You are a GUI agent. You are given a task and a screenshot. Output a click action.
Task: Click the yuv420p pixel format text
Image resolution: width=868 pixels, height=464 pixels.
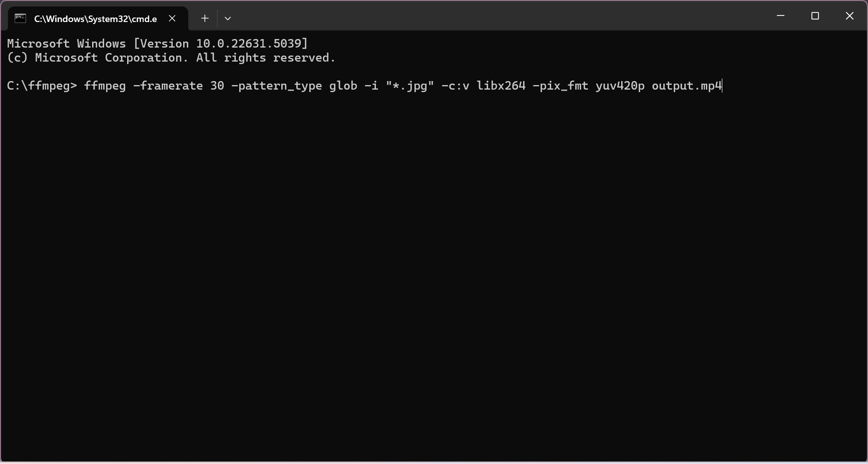coord(620,86)
